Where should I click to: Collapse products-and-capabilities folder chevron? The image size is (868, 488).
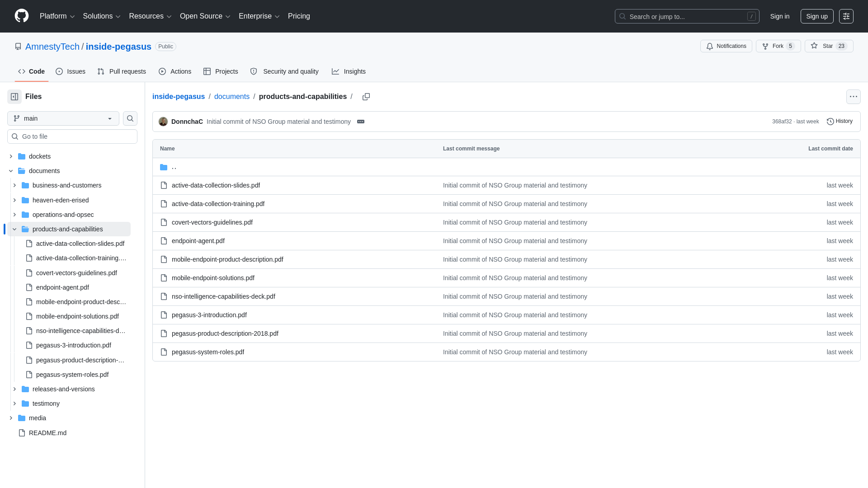(x=14, y=229)
